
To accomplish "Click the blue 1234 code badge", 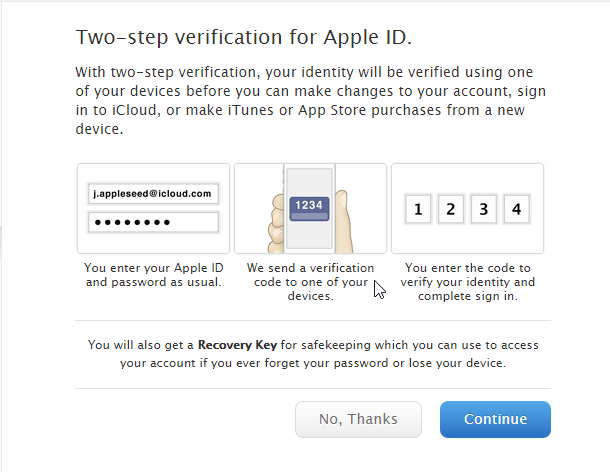I will coord(309,209).
